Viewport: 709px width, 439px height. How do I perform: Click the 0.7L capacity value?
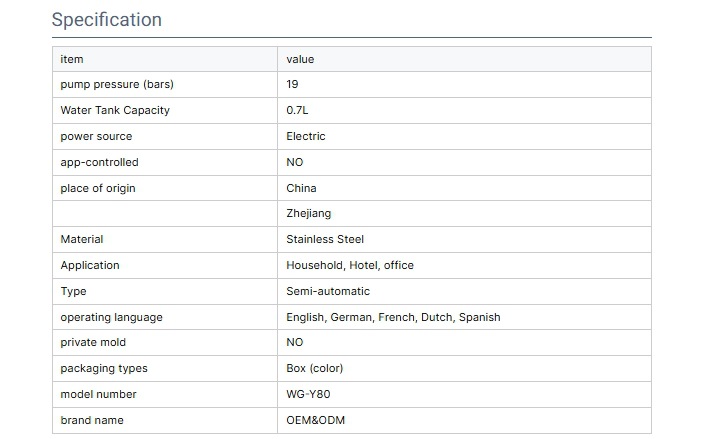click(x=298, y=110)
